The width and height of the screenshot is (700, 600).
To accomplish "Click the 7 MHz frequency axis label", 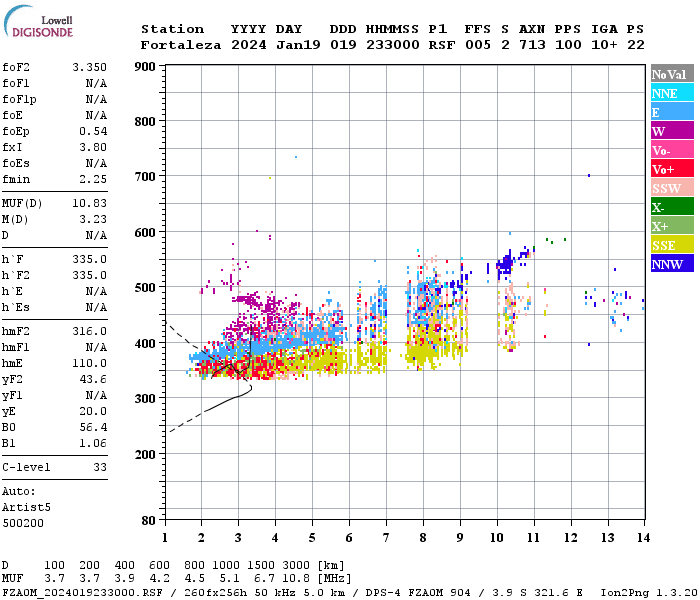I will pyautogui.click(x=386, y=538).
